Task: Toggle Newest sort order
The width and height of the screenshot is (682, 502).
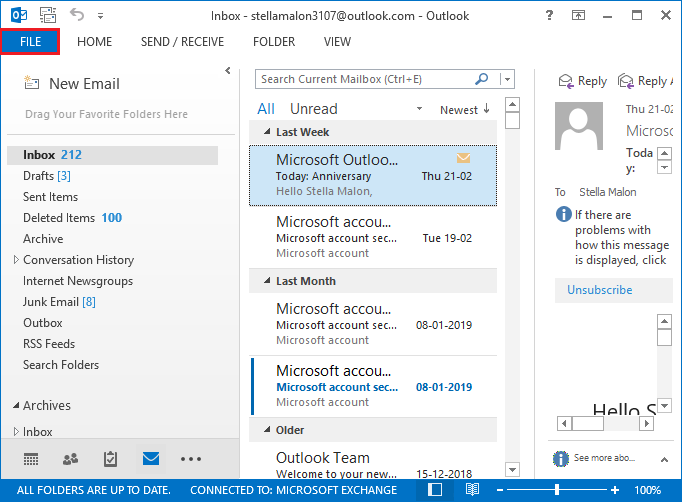Action: pyautogui.click(x=465, y=110)
